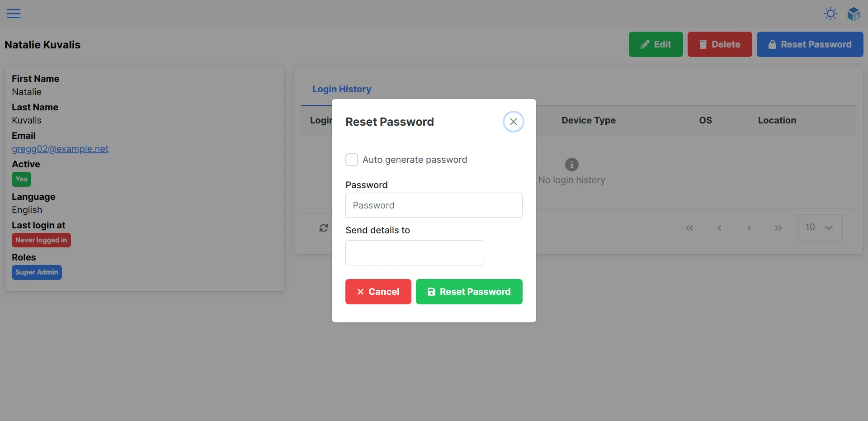Focus the Password input field

click(x=434, y=205)
